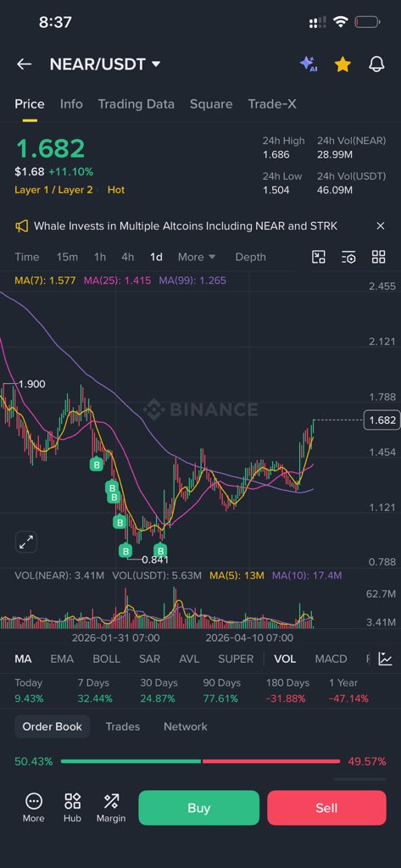
Task: Select the 1d interval
Action: tap(156, 257)
